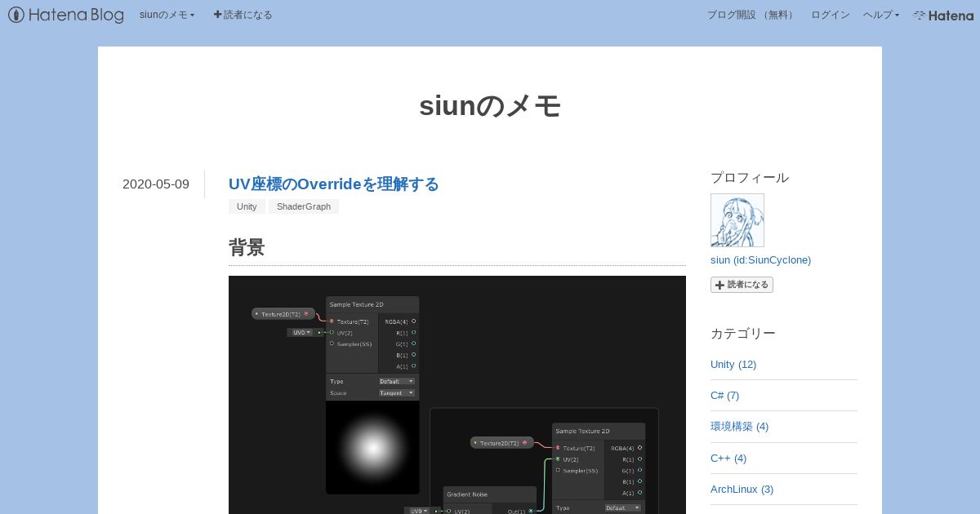Open the C# (7) category
The image size is (980, 514).
coord(725,396)
